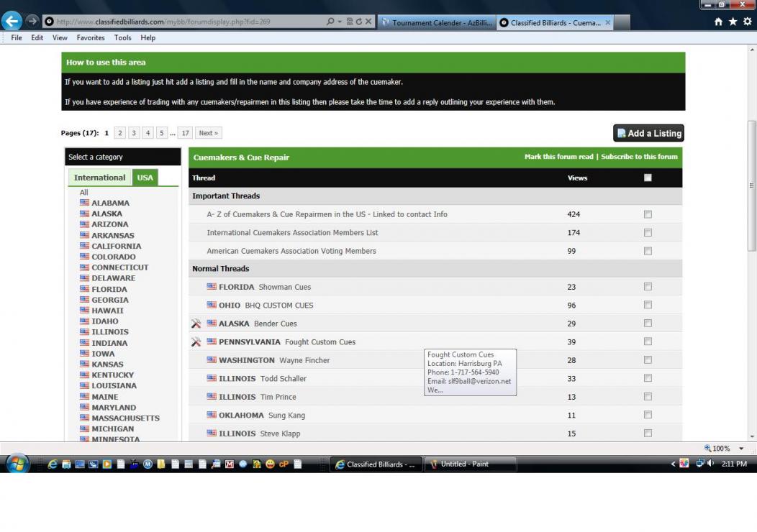757x532 pixels.
Task: Click the flag icon in the FLORIDA Showman Cues row
Action: (212, 287)
